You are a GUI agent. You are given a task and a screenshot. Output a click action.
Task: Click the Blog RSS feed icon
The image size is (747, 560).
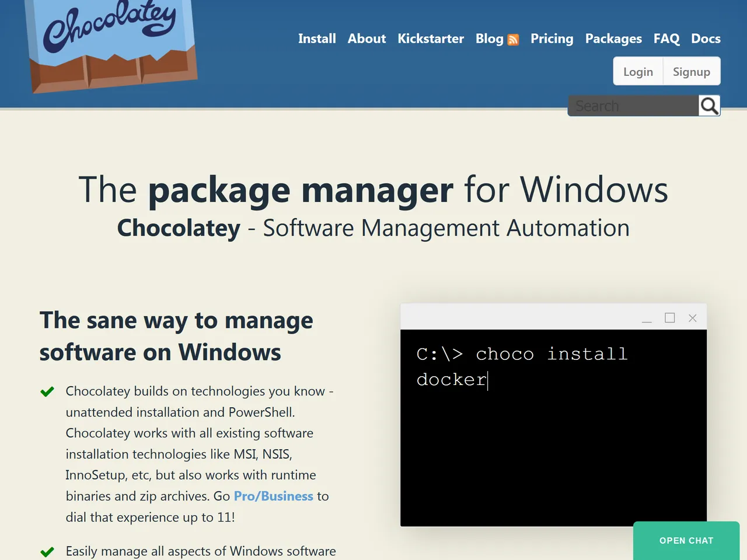(x=513, y=40)
